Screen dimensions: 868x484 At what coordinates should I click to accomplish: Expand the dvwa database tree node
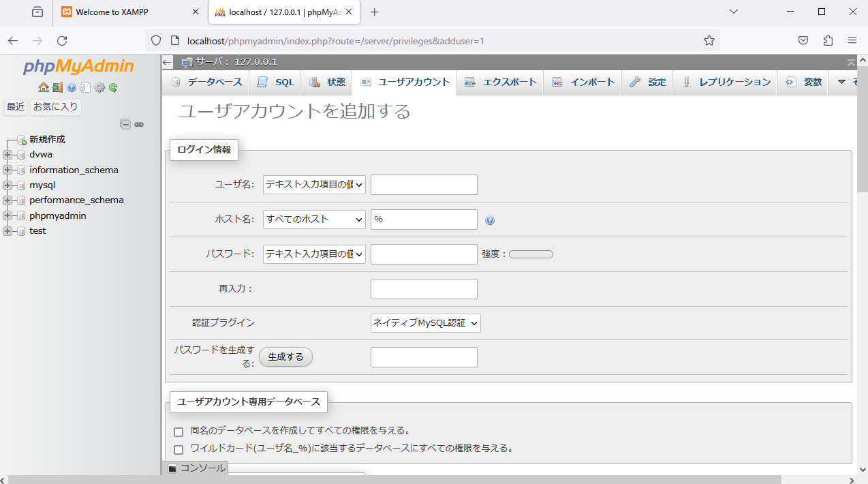click(x=7, y=155)
